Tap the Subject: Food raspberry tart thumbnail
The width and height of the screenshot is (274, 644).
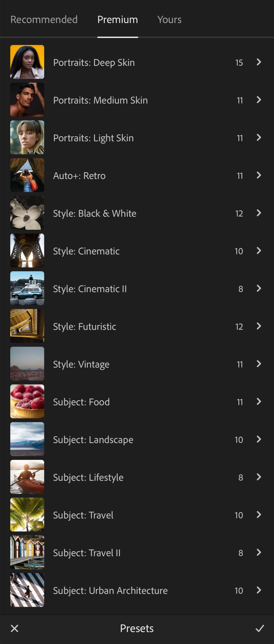27,401
